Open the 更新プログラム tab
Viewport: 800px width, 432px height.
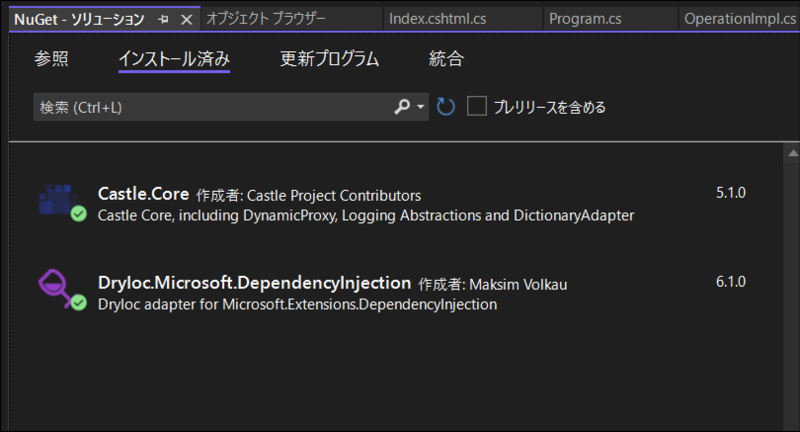click(329, 59)
